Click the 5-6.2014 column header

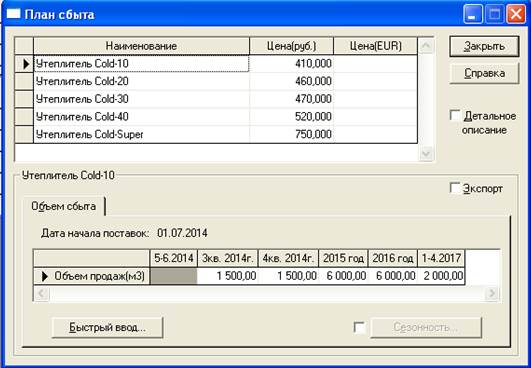(174, 258)
